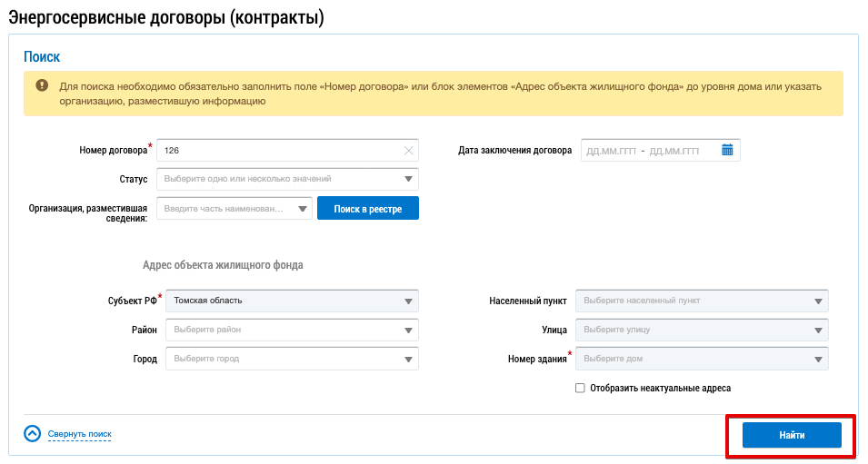This screenshot has width=868, height=464.
Task: Expand the Статус dropdown
Action: tap(408, 179)
